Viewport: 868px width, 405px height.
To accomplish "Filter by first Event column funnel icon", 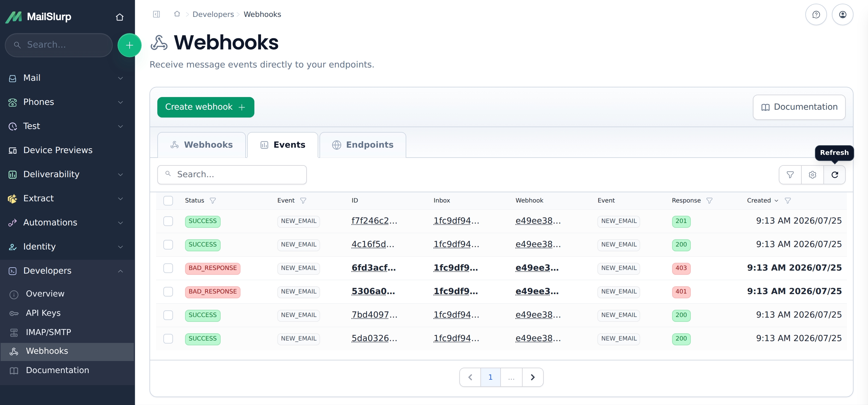I will click(303, 200).
